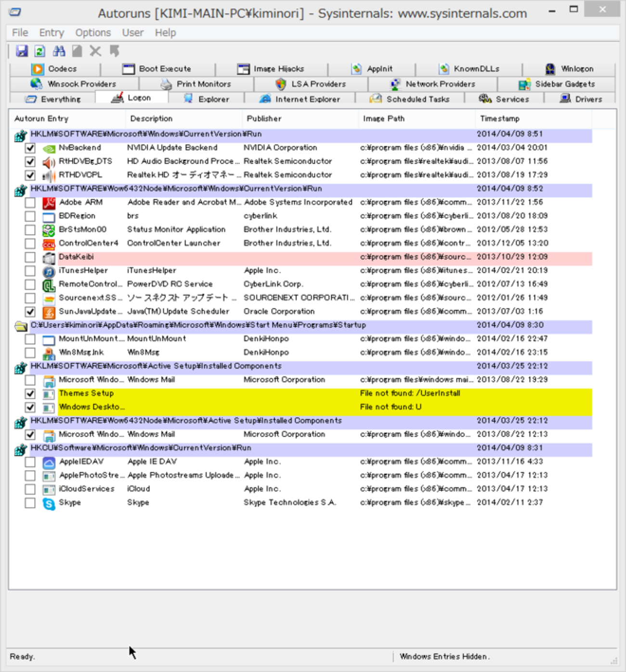Enable the MountUnMount checkbox
This screenshot has width=626, height=672.
(x=30, y=339)
